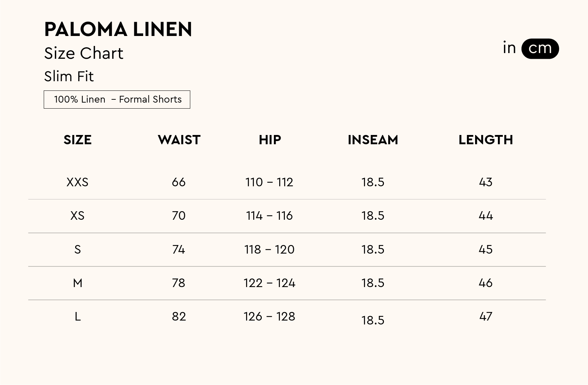Click hip range 126 – 128
This screenshot has height=385, width=588.
(x=269, y=317)
